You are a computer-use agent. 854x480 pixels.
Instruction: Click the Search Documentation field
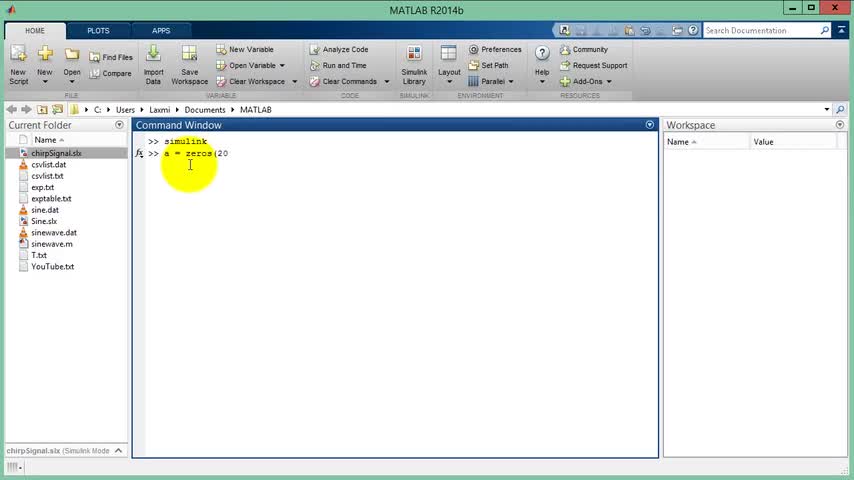point(761,31)
